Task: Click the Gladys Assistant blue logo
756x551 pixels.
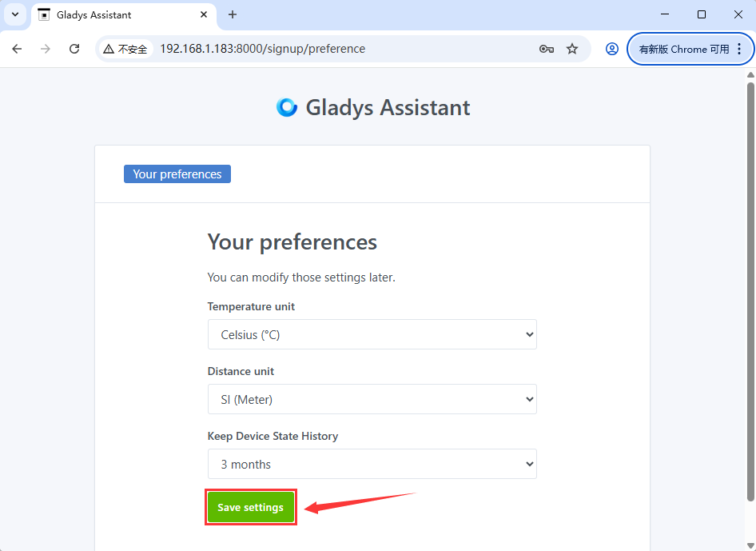Action: click(287, 107)
